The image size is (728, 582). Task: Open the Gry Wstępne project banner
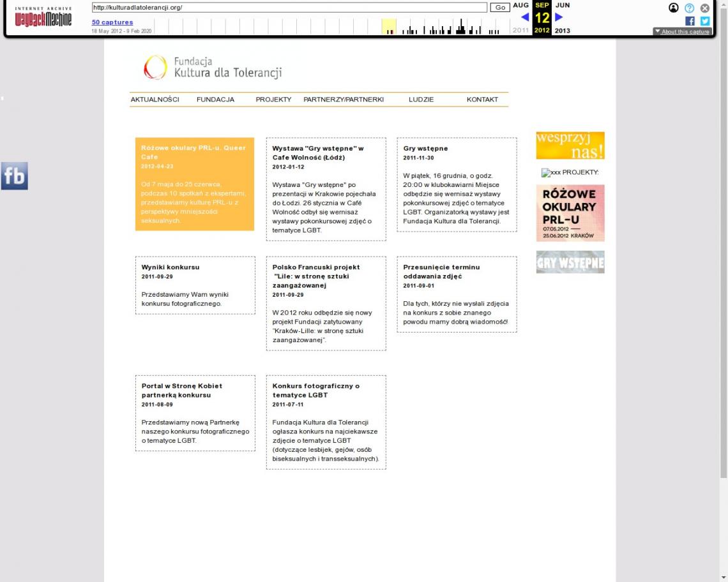point(570,262)
